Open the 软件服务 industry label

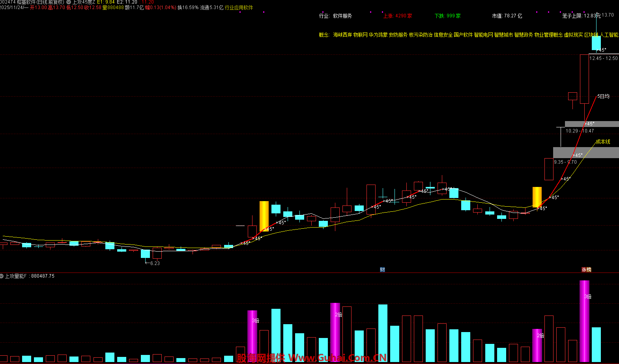pos(342,16)
